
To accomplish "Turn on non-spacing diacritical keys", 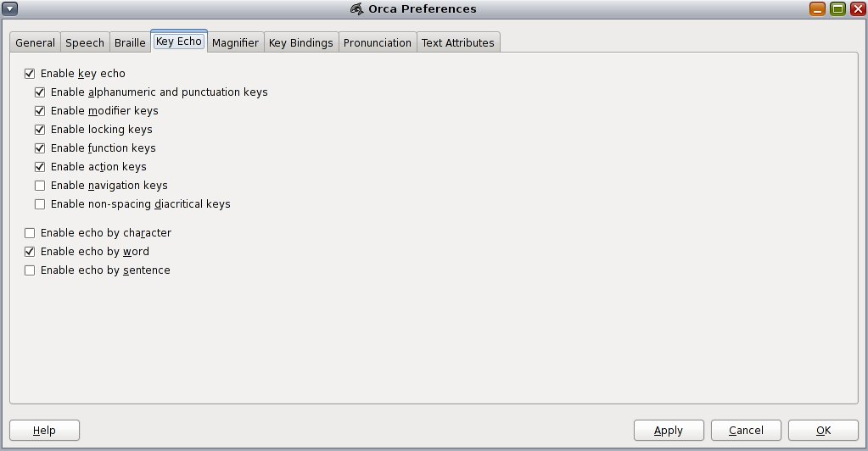I will pos(40,204).
